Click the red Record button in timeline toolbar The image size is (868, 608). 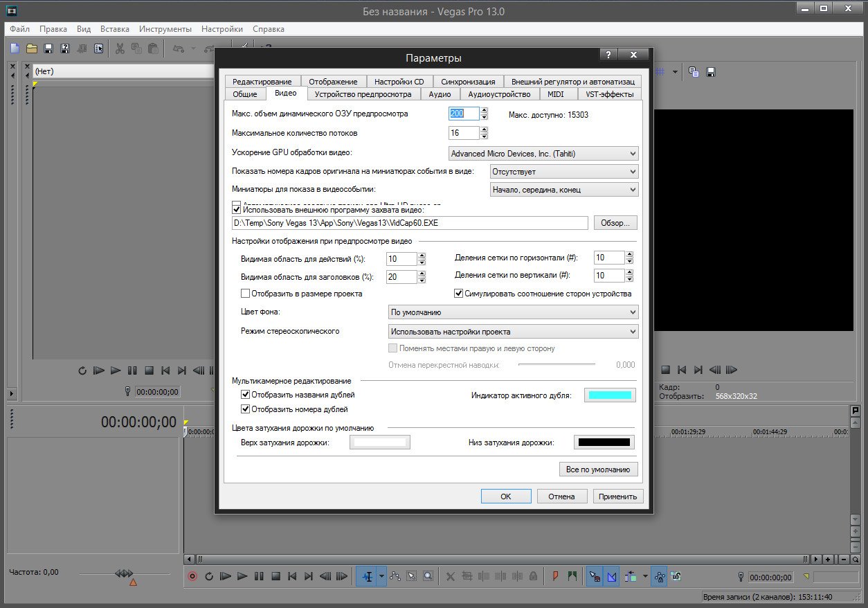pos(192,575)
